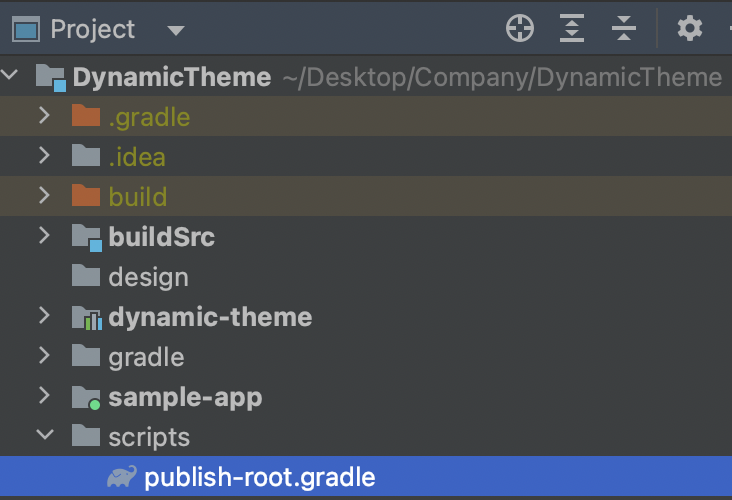
Task: Open the Project panel gear settings
Action: [690, 28]
